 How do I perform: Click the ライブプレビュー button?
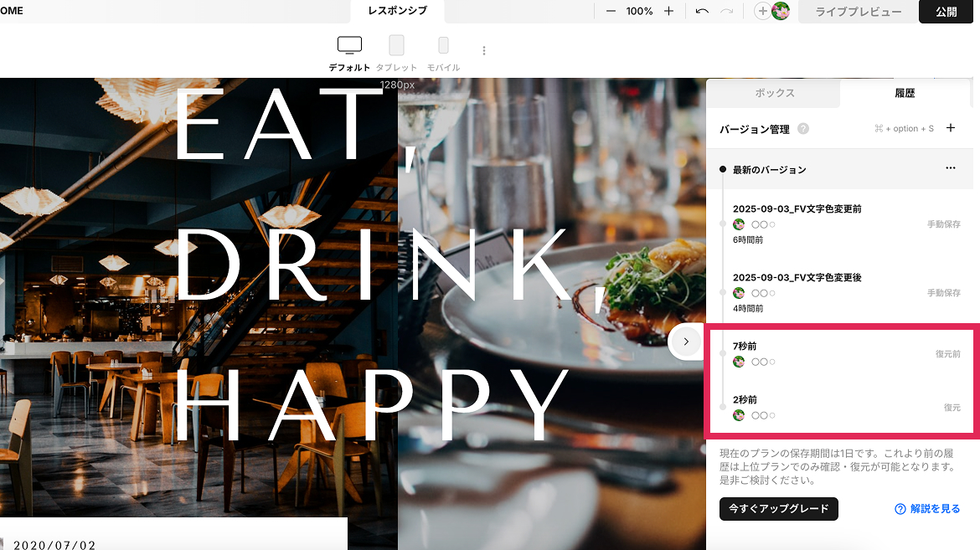click(x=858, y=12)
